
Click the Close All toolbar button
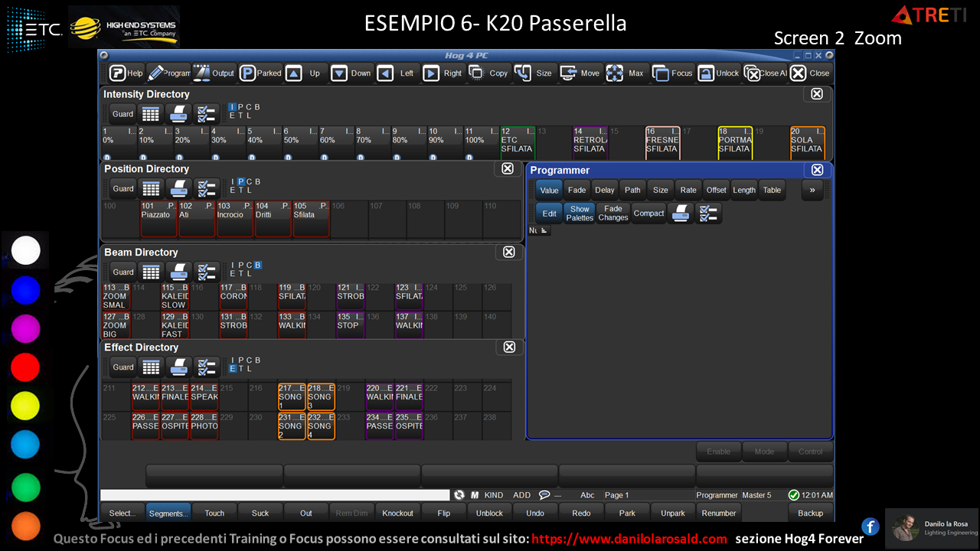764,73
